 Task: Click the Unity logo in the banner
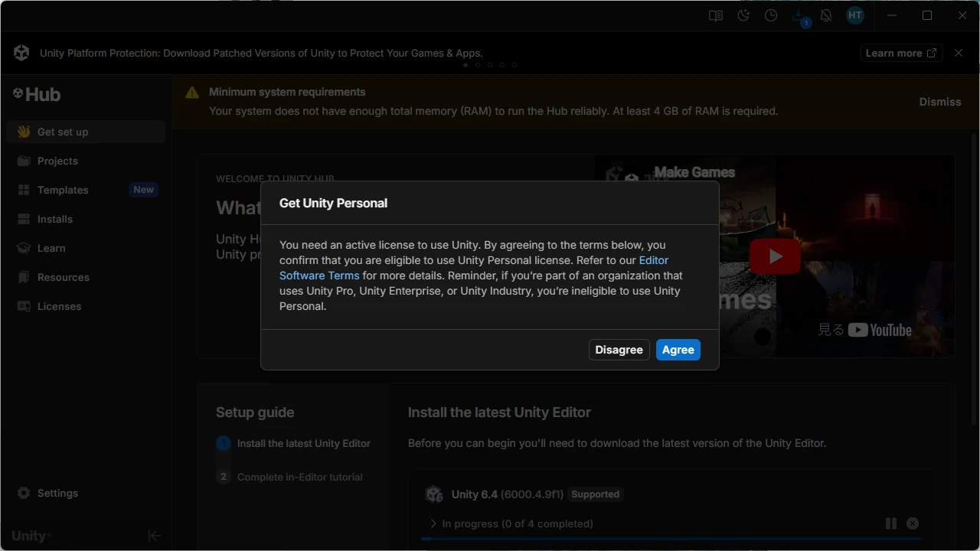pyautogui.click(x=21, y=53)
